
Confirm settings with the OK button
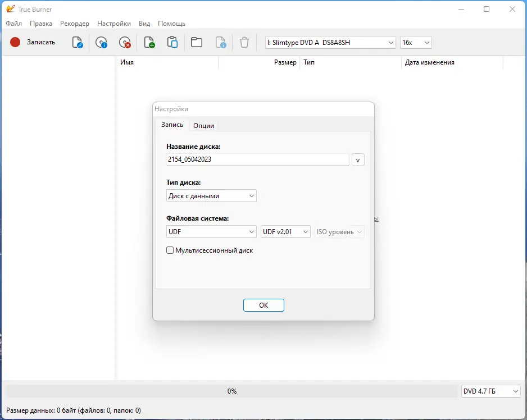click(263, 305)
